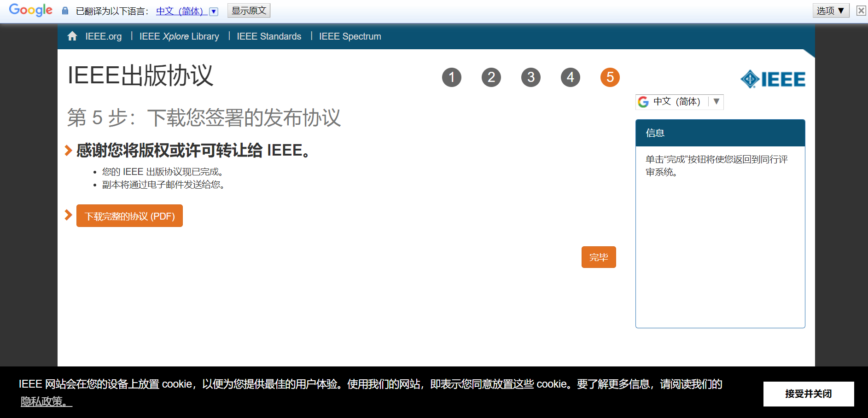Click the 信息 info panel header
The height and width of the screenshot is (418, 868).
tap(720, 133)
